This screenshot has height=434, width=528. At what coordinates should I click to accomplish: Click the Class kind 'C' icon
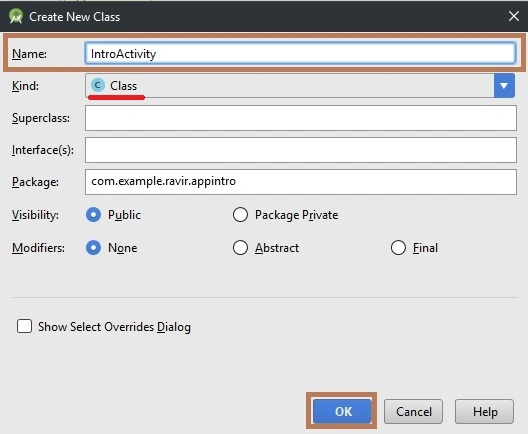98,86
